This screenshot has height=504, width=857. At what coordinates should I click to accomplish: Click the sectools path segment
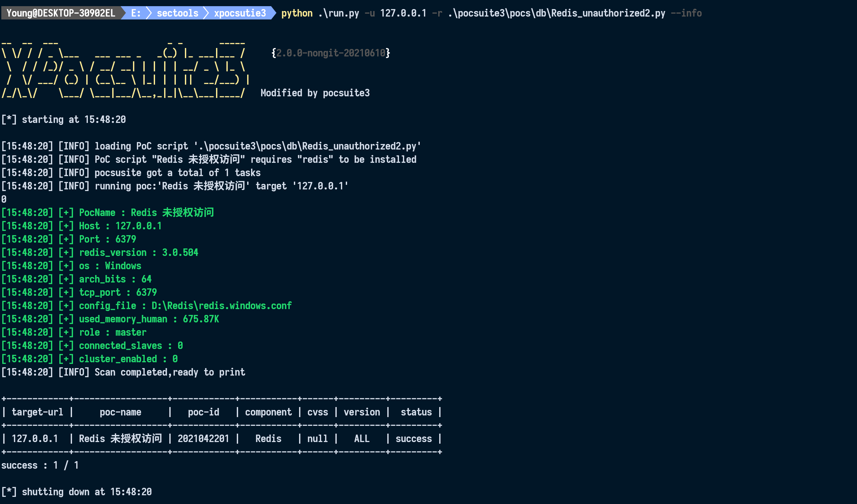tap(177, 13)
